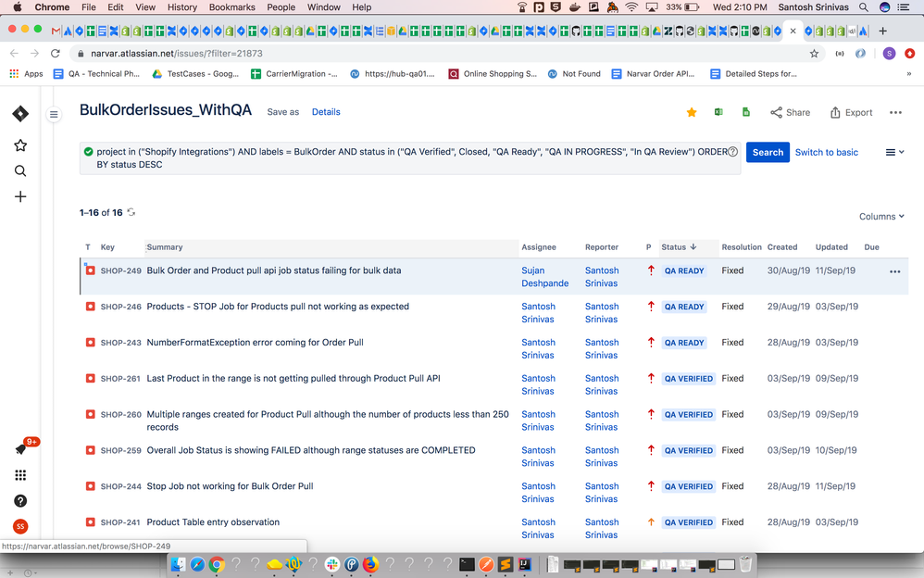Screen dimensions: 924x578
Task: Open the app switcher grid icon
Action: pos(20,475)
